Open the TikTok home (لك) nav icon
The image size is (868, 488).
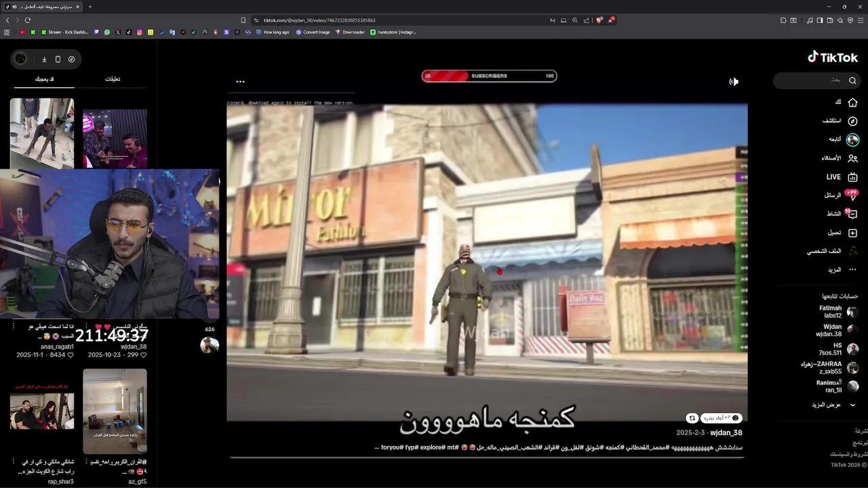pos(852,102)
